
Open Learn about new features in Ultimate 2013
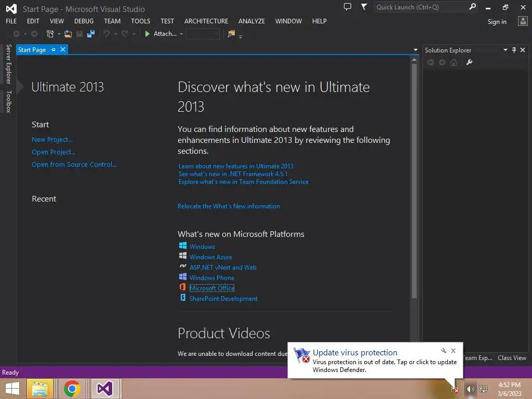click(x=236, y=166)
